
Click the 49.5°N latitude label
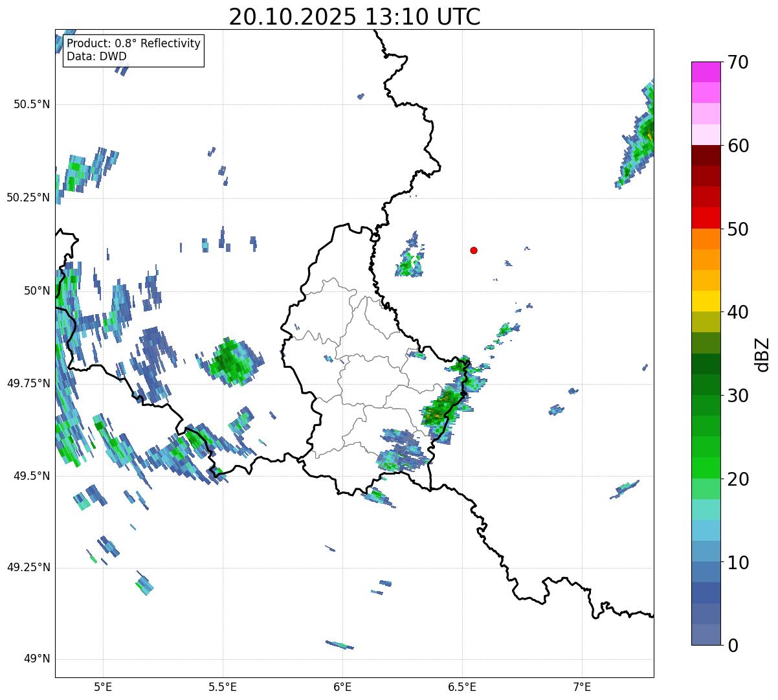(31, 476)
